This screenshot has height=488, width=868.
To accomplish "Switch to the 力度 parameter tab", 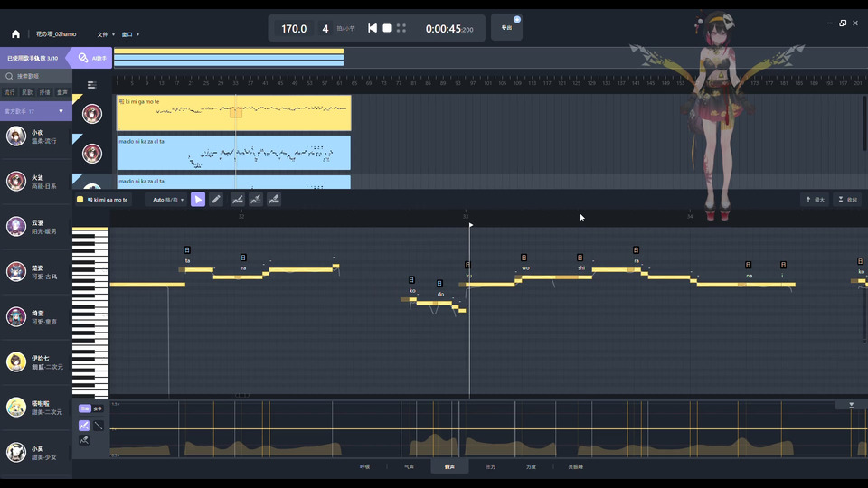I will (x=531, y=467).
